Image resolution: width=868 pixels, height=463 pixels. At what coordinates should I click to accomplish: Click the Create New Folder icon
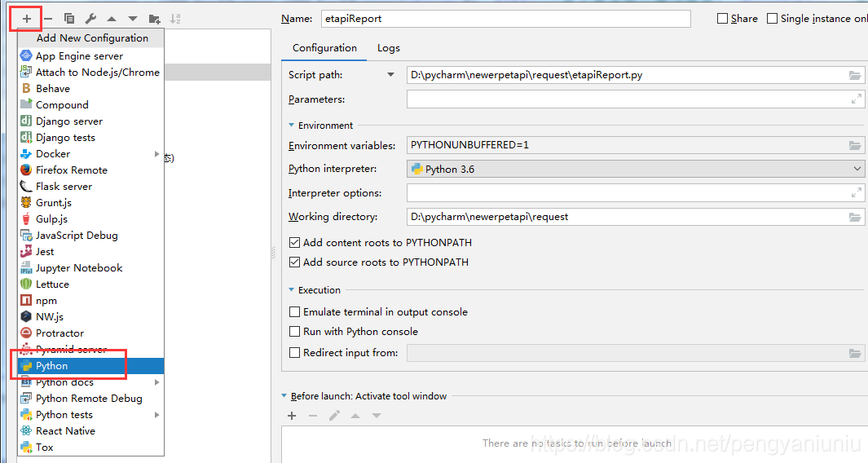[x=154, y=19]
